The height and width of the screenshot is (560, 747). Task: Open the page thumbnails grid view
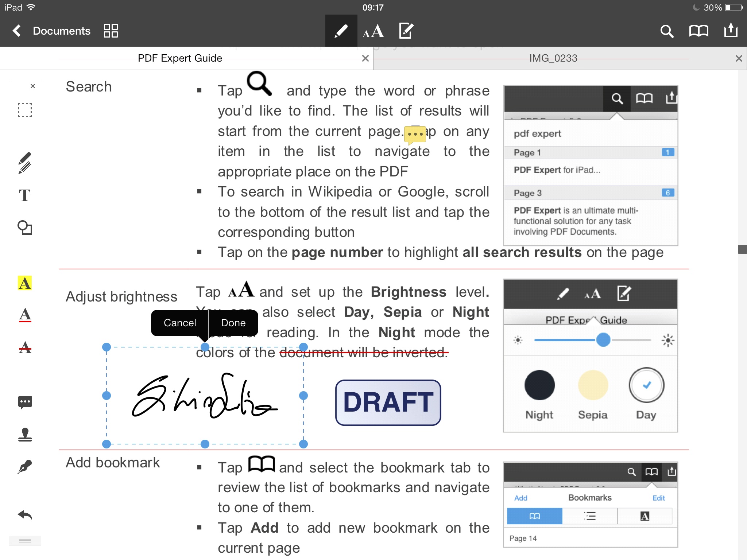coord(111,31)
